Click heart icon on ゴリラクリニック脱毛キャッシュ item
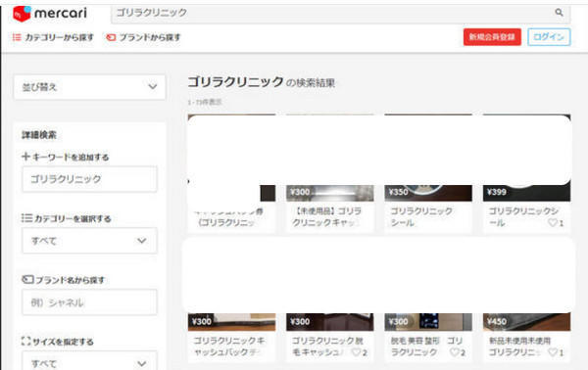The image size is (588, 370). pos(357,352)
